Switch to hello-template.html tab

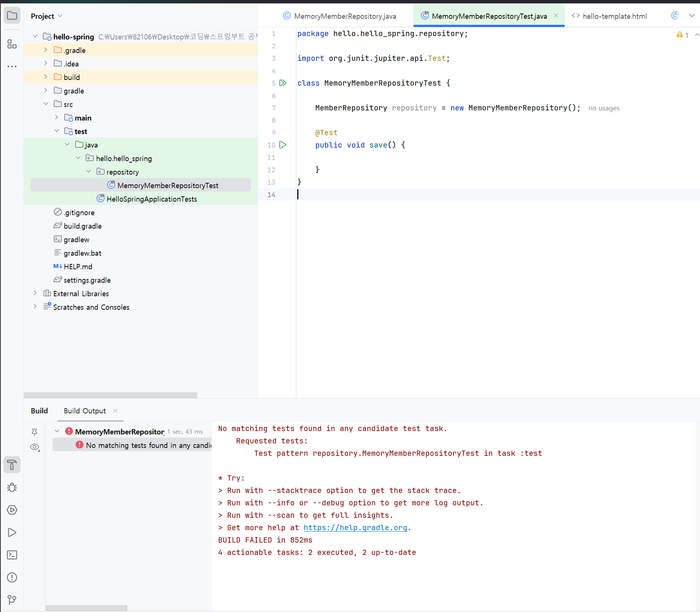[x=609, y=16]
